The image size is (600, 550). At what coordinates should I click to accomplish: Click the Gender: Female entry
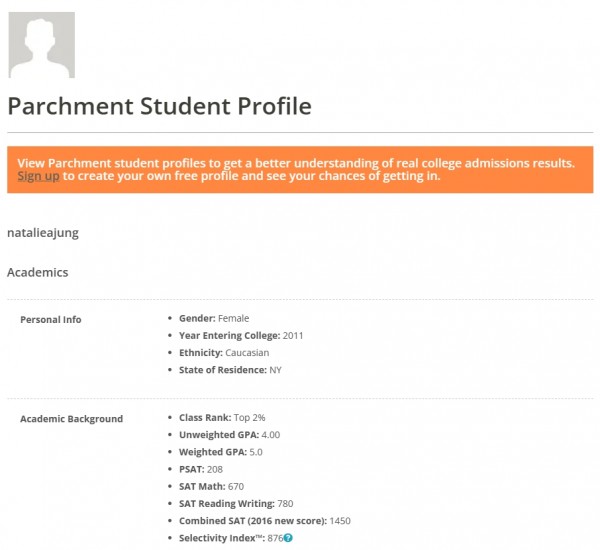pyautogui.click(x=214, y=318)
